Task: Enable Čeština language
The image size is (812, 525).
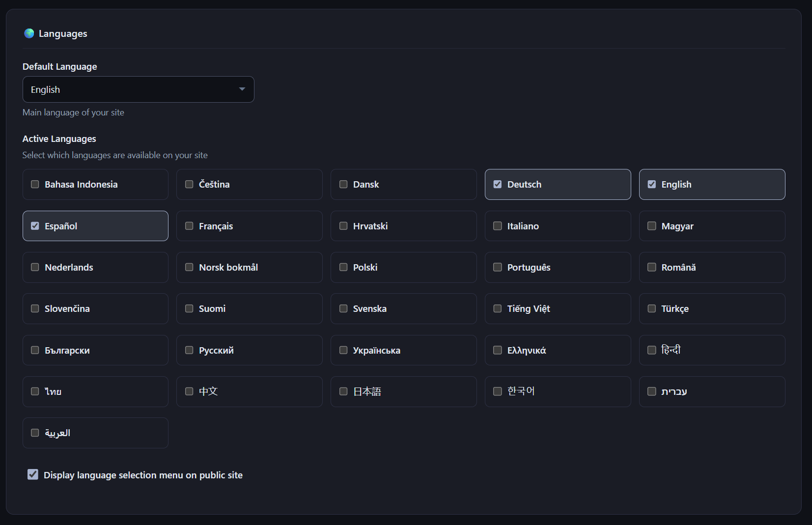Action: (189, 184)
